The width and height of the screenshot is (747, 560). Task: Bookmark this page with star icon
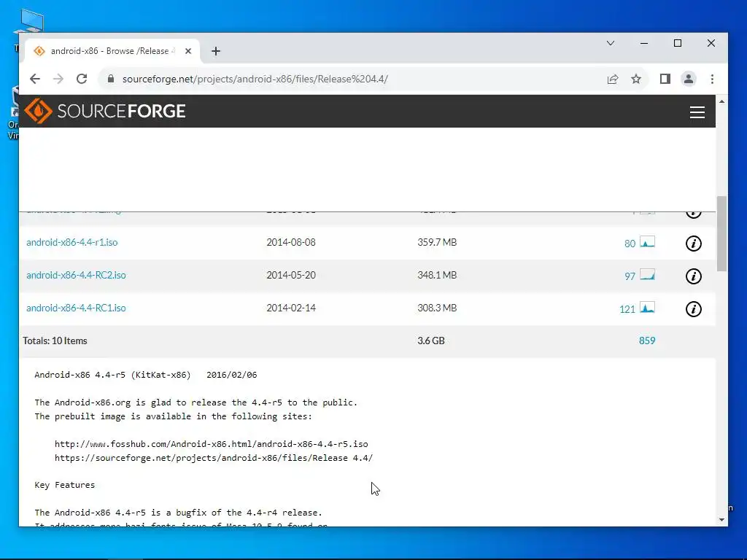tap(636, 79)
